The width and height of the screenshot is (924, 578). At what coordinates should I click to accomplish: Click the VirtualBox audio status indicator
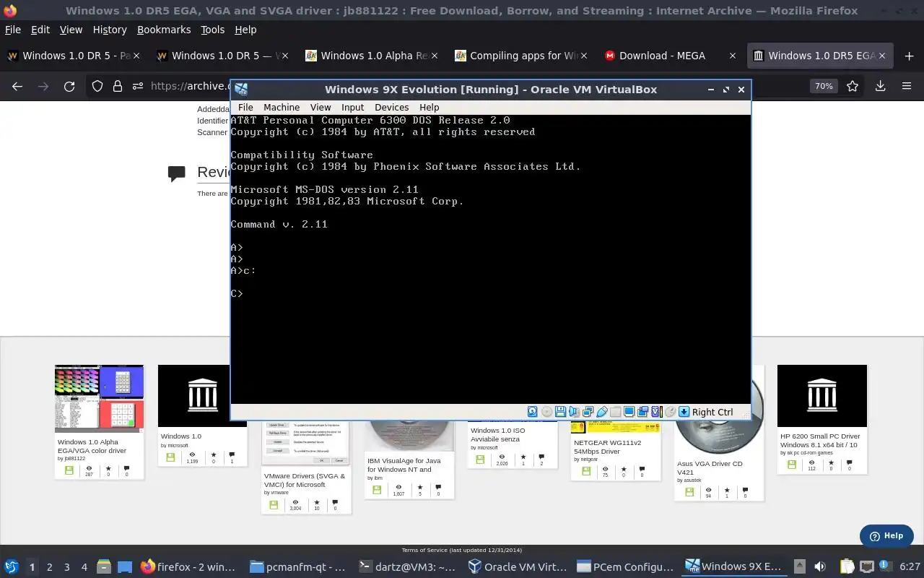click(x=574, y=412)
